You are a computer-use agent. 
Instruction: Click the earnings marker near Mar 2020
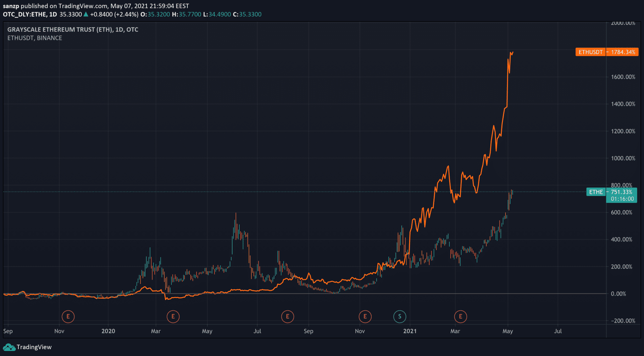[x=173, y=316]
